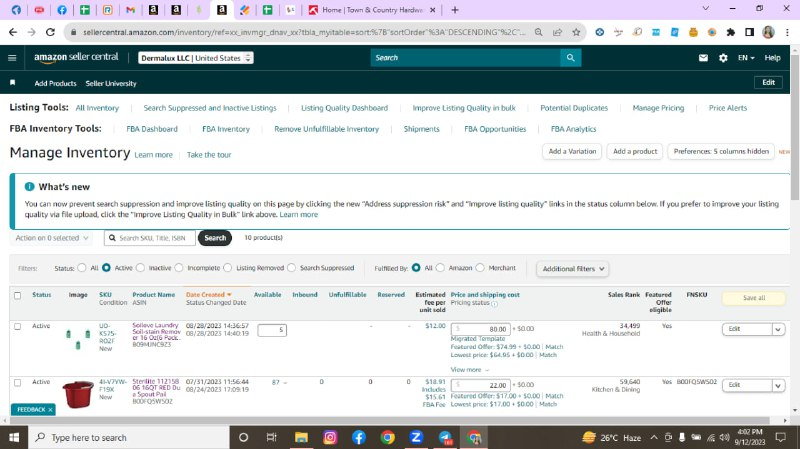Switch to the Town & Country Hardware tab
This screenshot has height=449, width=800.
pos(373,10)
